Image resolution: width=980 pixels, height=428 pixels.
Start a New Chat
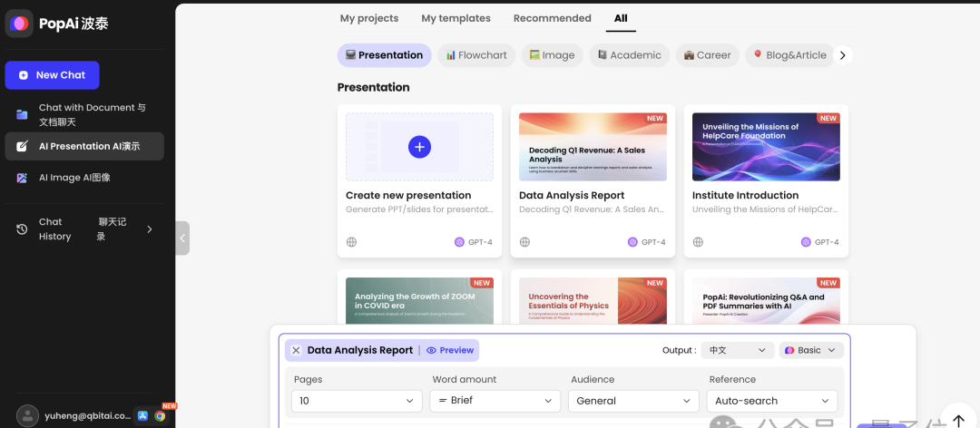tap(52, 75)
